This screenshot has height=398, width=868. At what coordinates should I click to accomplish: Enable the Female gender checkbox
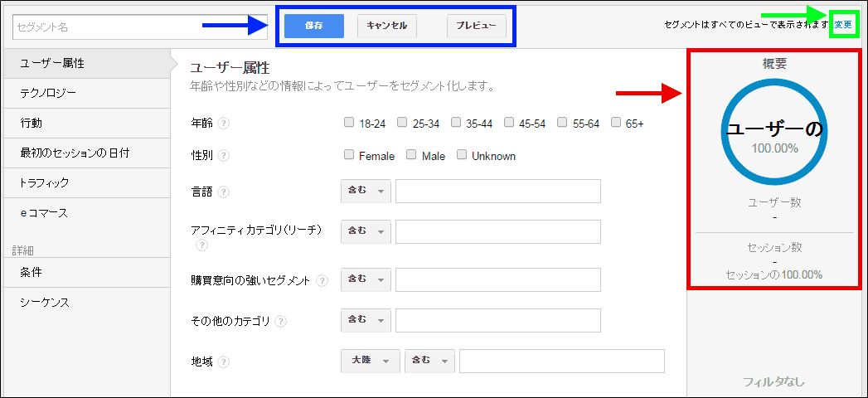[349, 155]
